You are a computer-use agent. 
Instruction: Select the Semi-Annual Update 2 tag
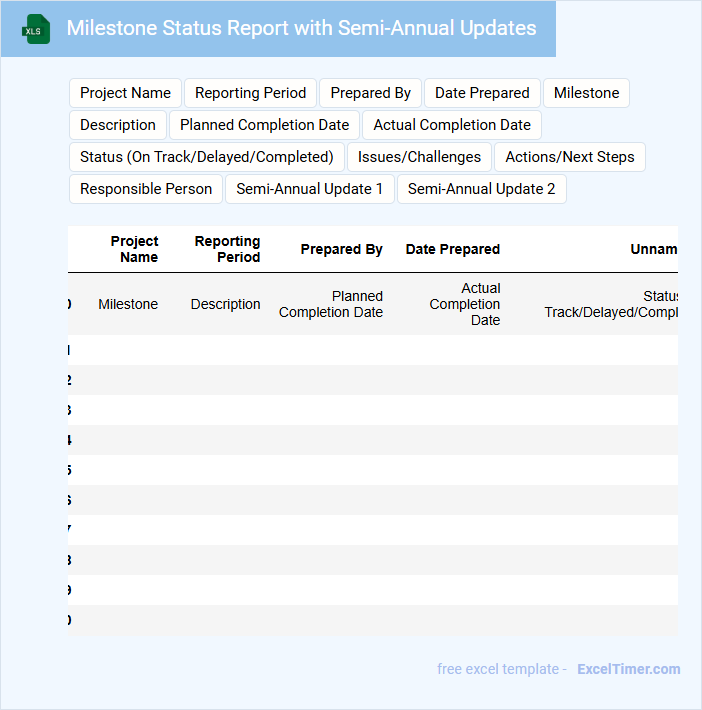(481, 189)
